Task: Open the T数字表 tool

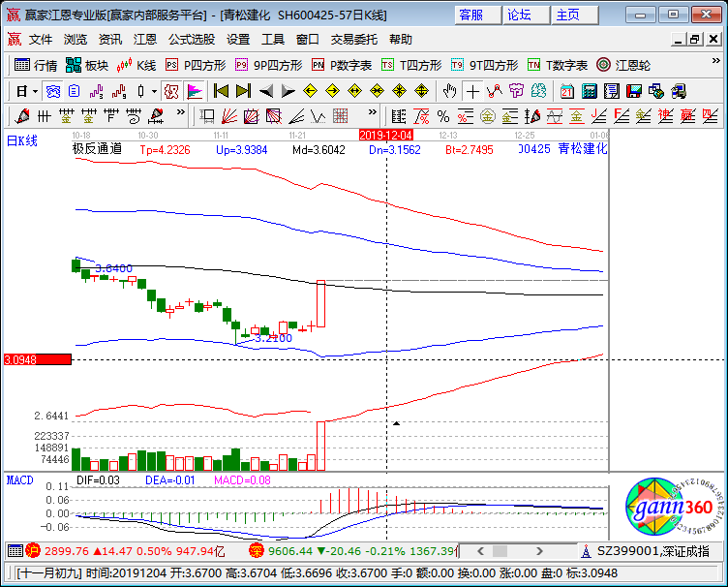Action: (558, 65)
